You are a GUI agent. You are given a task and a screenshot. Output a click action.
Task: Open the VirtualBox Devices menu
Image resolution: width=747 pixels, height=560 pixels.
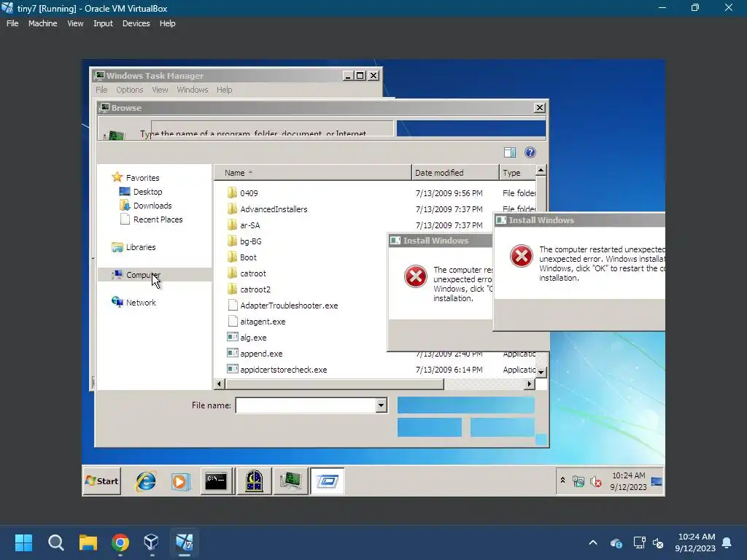(x=136, y=23)
